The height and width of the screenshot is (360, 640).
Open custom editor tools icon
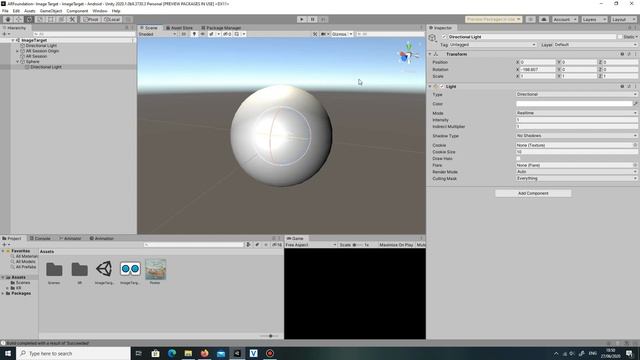72,19
